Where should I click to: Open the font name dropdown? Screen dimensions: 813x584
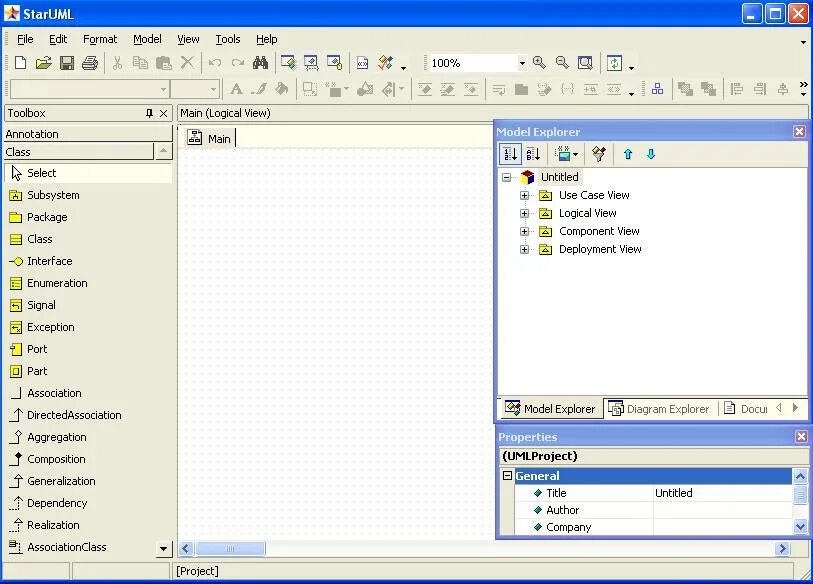coord(163,89)
